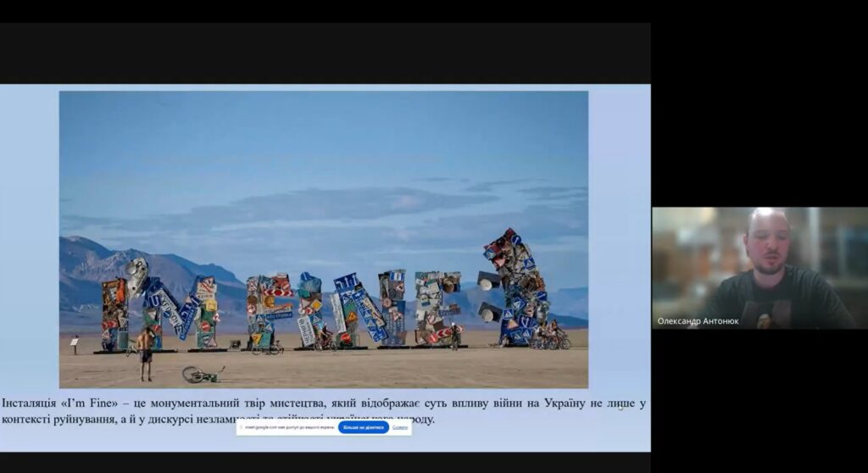Viewport: 868px width, 473px height.
Task: Select Олександр Антонюк's video tile
Action: tap(759, 268)
